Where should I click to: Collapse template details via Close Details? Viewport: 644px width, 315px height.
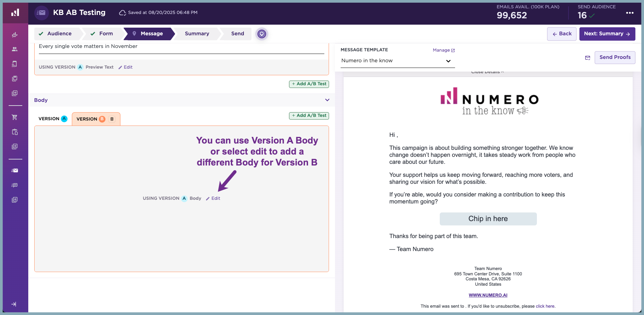coord(487,72)
